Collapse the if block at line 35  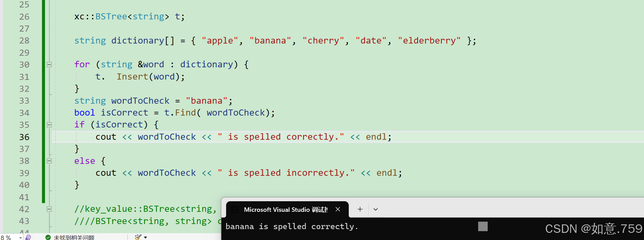point(49,125)
